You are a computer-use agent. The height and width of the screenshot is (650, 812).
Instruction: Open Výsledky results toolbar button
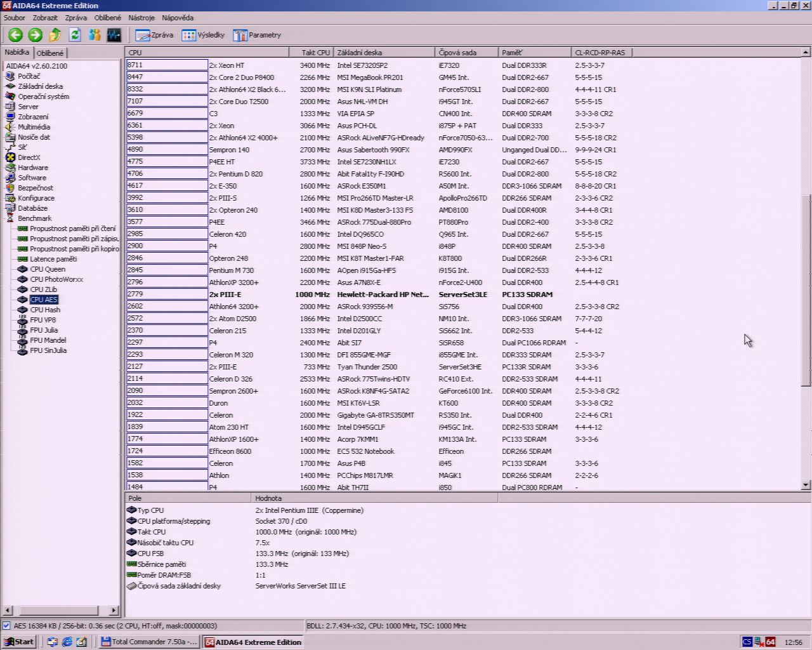pyautogui.click(x=203, y=35)
